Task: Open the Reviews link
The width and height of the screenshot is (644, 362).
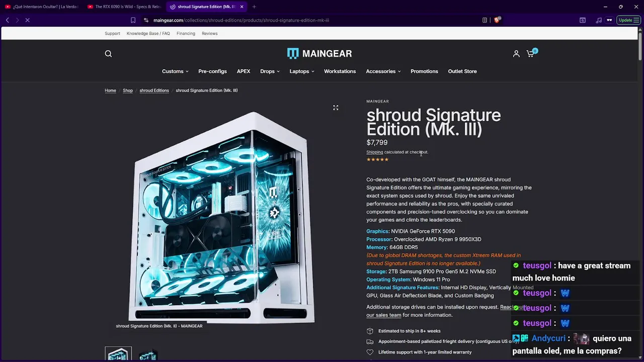Action: click(210, 34)
